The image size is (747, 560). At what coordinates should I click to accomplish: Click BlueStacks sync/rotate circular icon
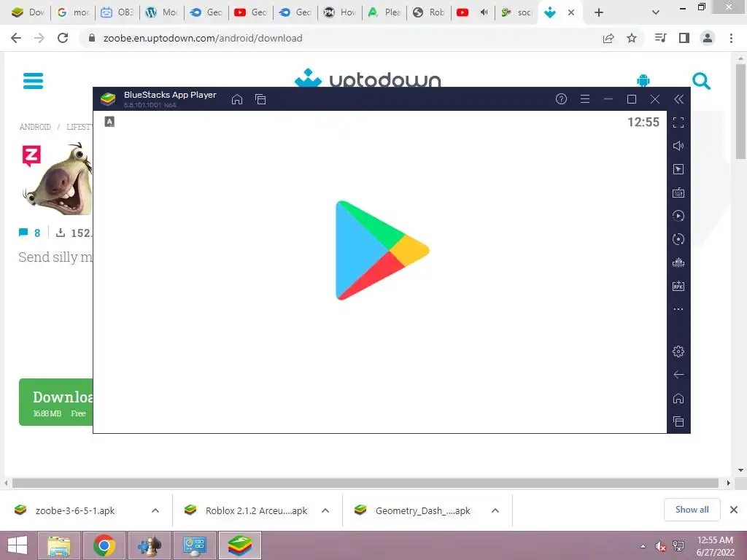(x=678, y=239)
